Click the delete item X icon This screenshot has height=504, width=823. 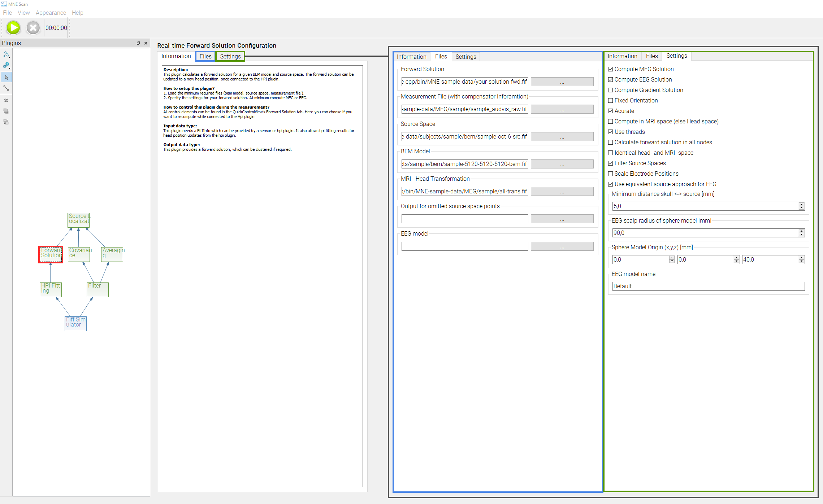tap(6, 100)
